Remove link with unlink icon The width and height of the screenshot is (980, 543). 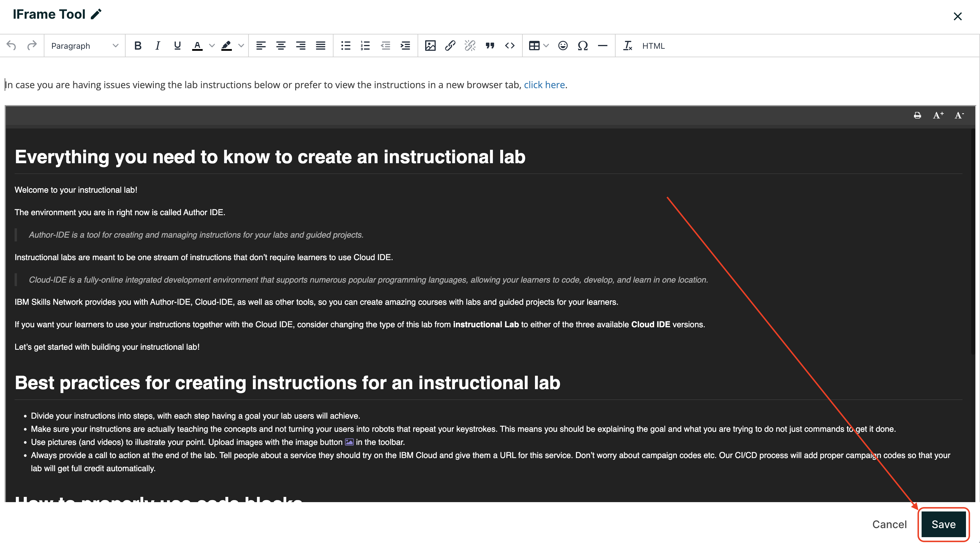470,46
